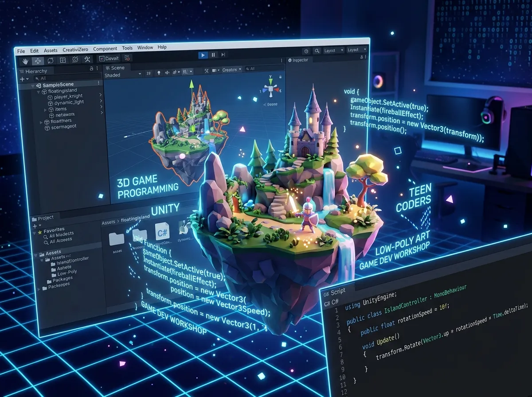
Task: Click the Step forward button
Action: pos(223,54)
